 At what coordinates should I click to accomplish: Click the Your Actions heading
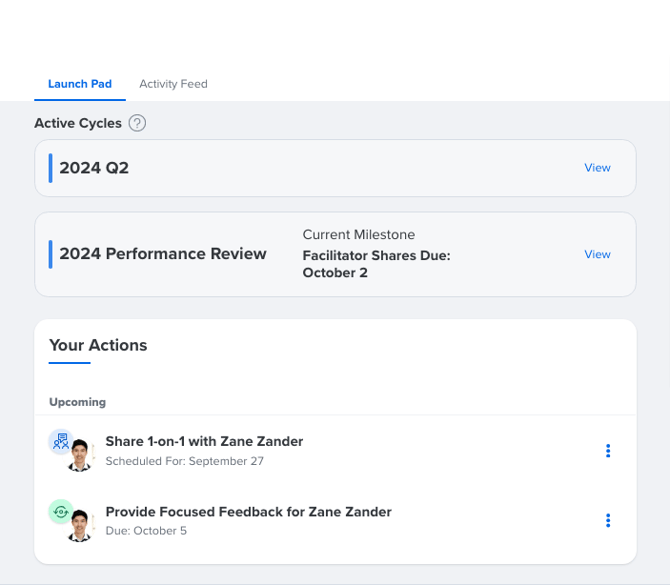tap(98, 345)
